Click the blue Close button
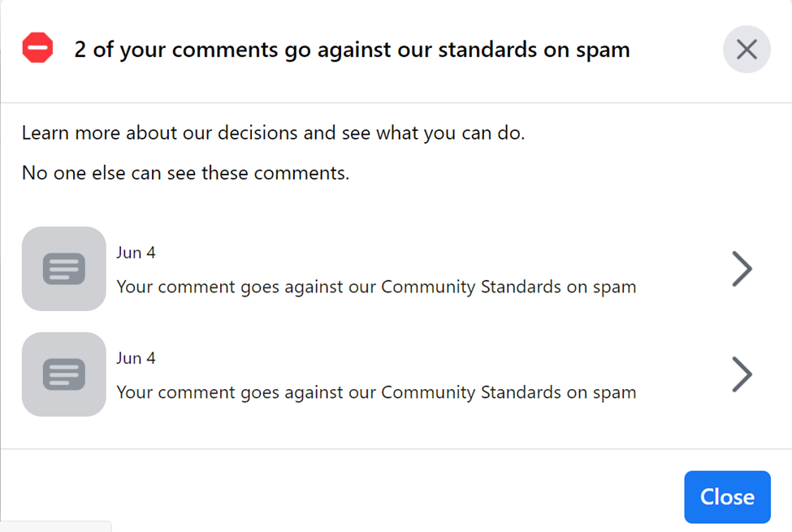Image resolution: width=792 pixels, height=532 pixels. click(x=727, y=497)
